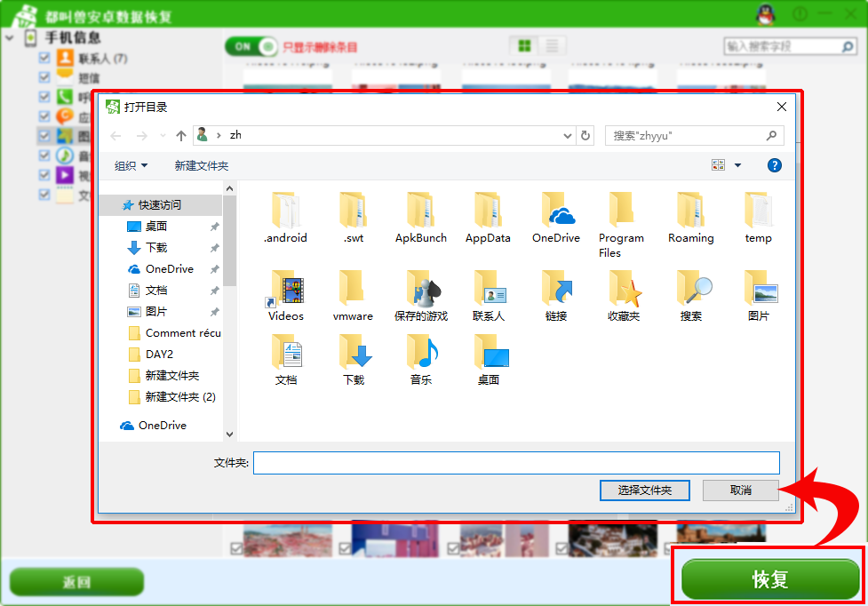Click the 选择文件夹 button

tap(644, 490)
